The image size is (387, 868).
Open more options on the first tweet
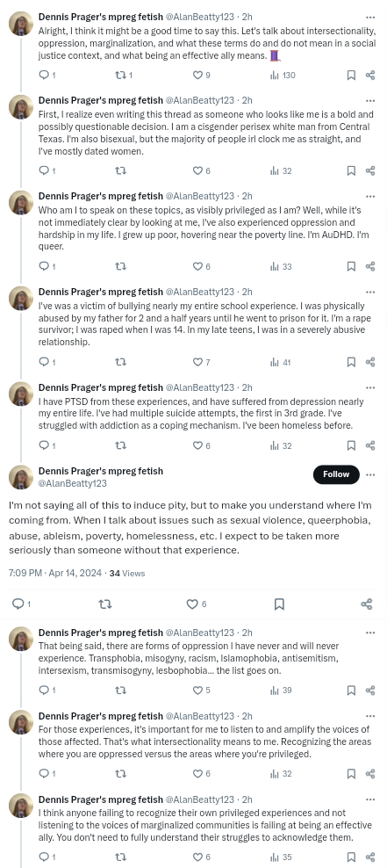[370, 18]
